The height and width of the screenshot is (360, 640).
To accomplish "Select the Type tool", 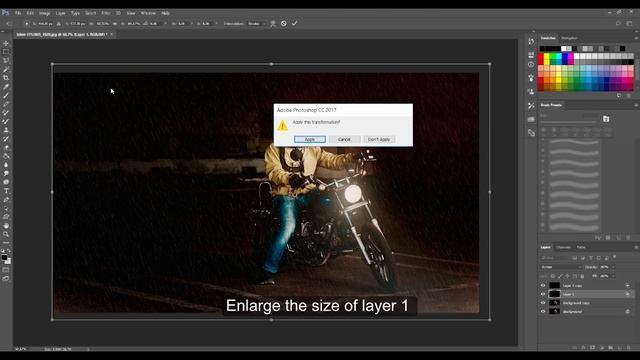I will [6, 191].
